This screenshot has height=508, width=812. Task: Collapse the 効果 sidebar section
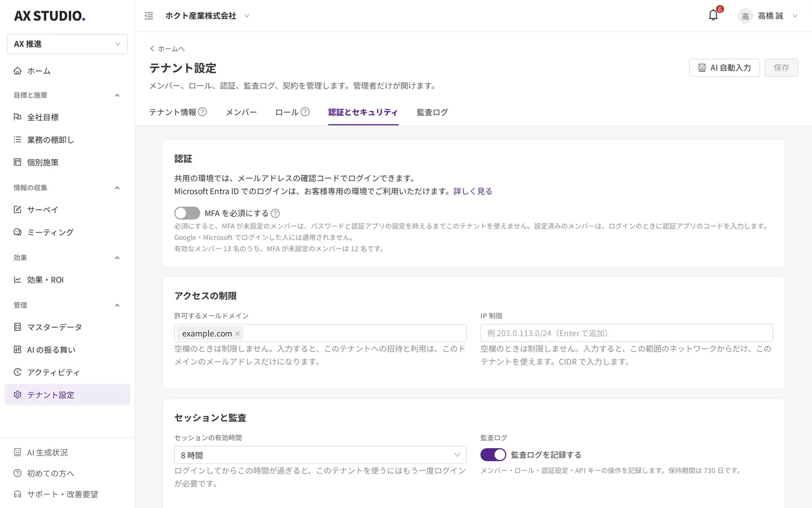[x=117, y=258]
